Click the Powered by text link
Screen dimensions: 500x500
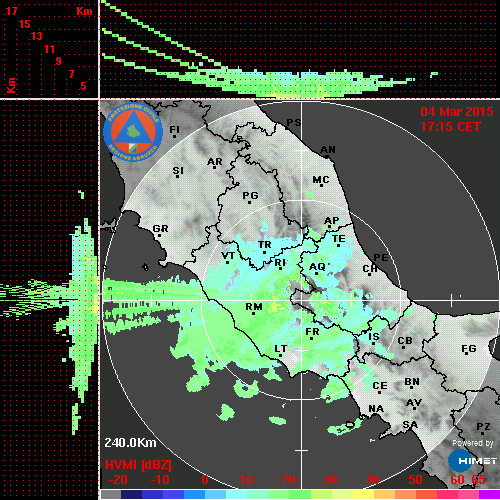click(473, 443)
